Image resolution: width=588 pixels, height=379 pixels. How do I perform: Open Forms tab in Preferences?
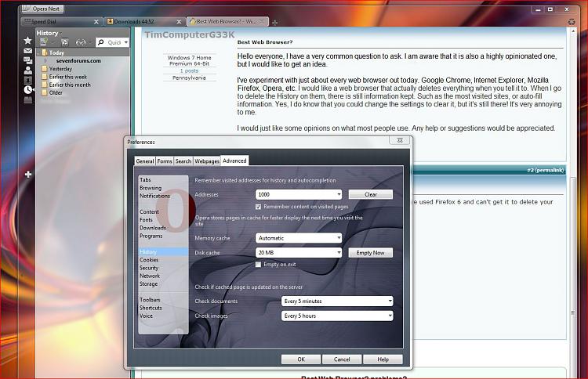[165, 161]
